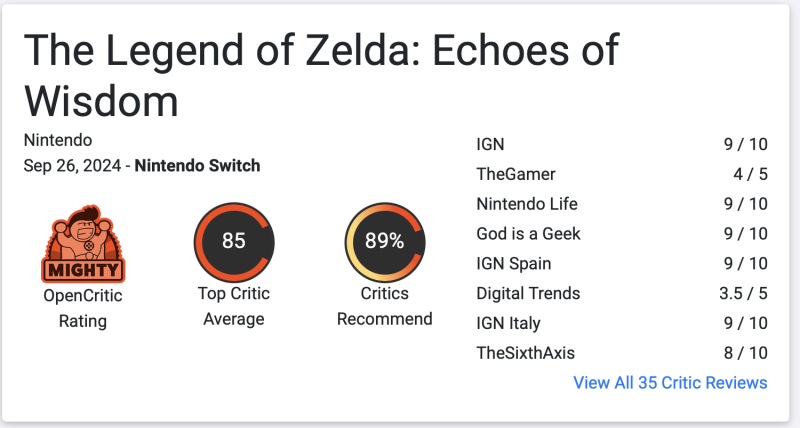The height and width of the screenshot is (428, 800).
Task: Click the Mighty OpenCritic rating badge
Action: tap(82, 244)
